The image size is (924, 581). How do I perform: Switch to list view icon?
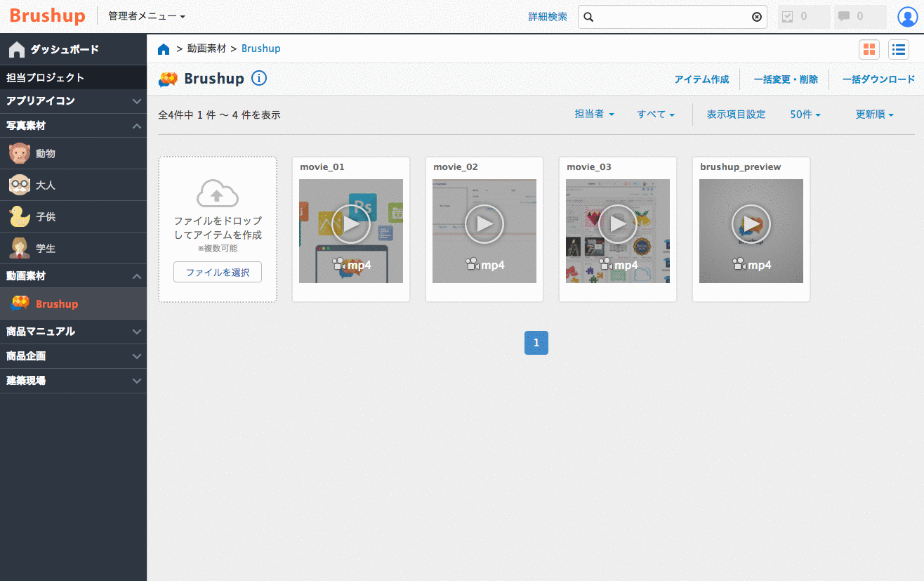pos(898,49)
